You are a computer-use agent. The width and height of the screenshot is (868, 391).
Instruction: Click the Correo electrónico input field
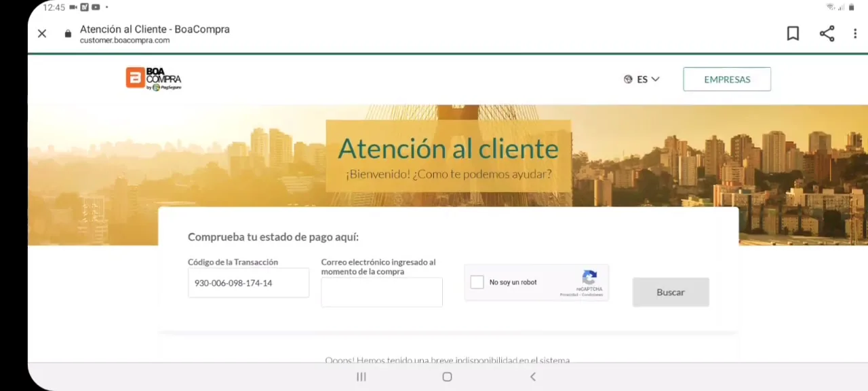[382, 292]
